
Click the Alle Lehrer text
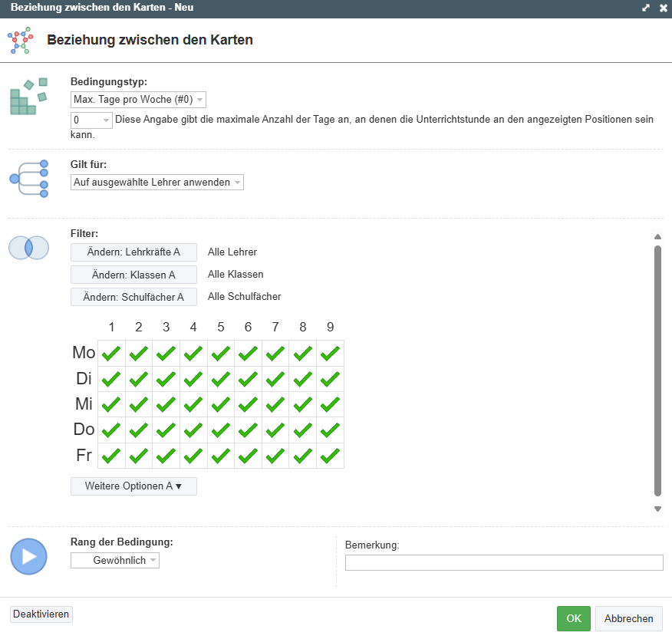coord(232,252)
